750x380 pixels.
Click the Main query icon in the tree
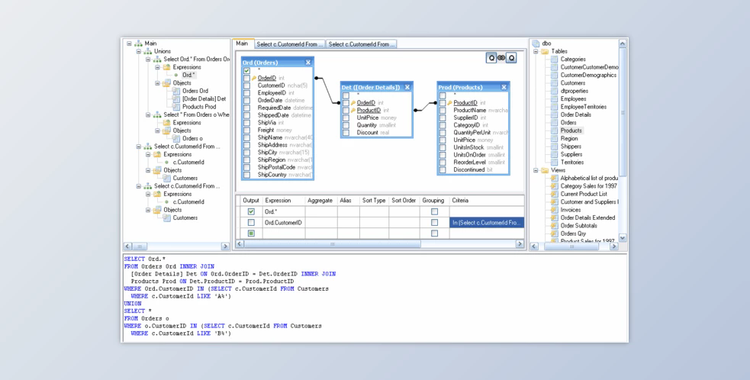(x=138, y=43)
